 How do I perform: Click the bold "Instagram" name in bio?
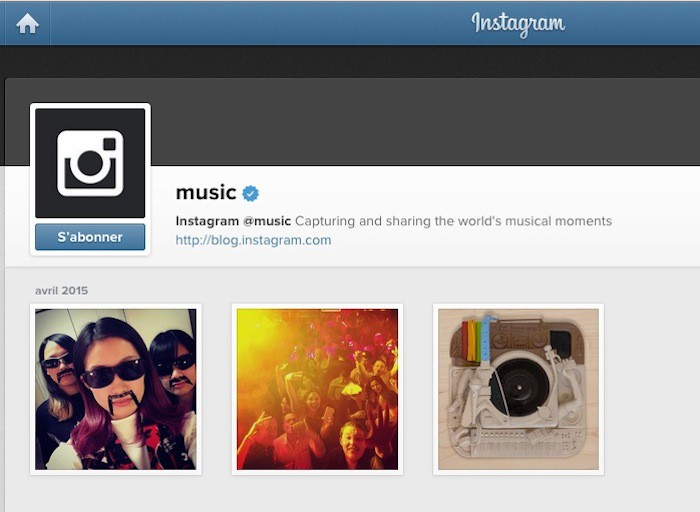207,221
